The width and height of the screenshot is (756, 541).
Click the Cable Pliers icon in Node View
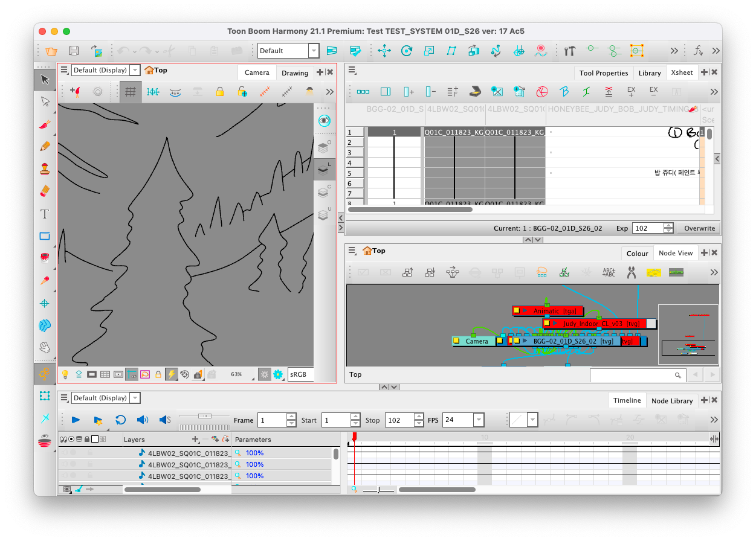pos(632,272)
